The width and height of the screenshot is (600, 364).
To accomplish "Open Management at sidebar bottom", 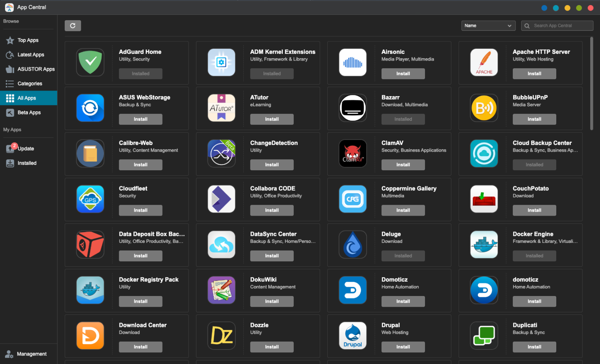I will 32,354.
